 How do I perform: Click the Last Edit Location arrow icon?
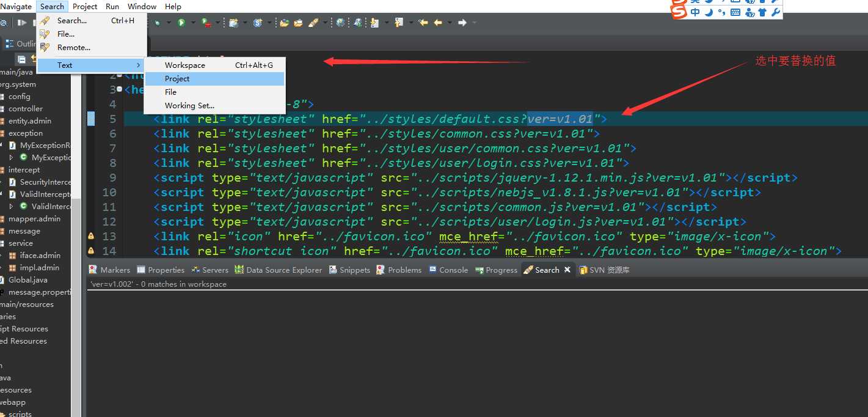[x=423, y=23]
